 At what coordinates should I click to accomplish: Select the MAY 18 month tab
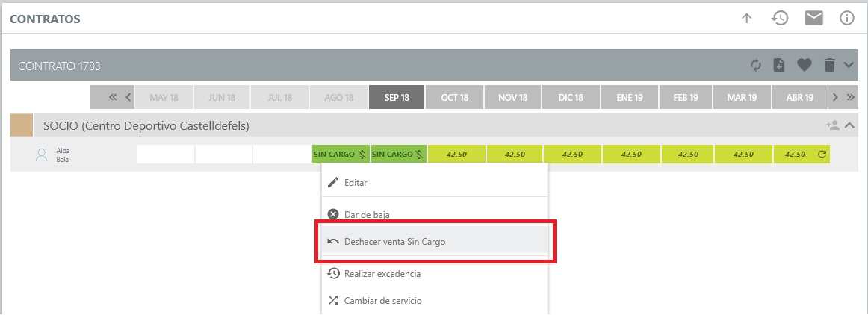click(x=164, y=97)
